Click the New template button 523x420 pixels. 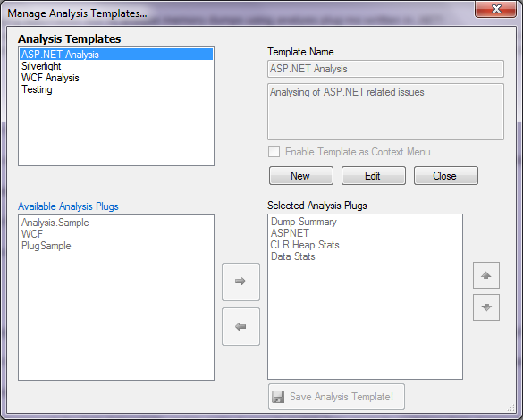[x=301, y=176]
